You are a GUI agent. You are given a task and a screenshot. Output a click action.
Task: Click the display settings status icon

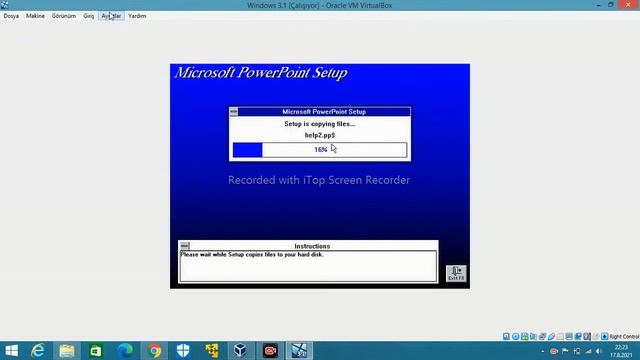(x=569, y=336)
